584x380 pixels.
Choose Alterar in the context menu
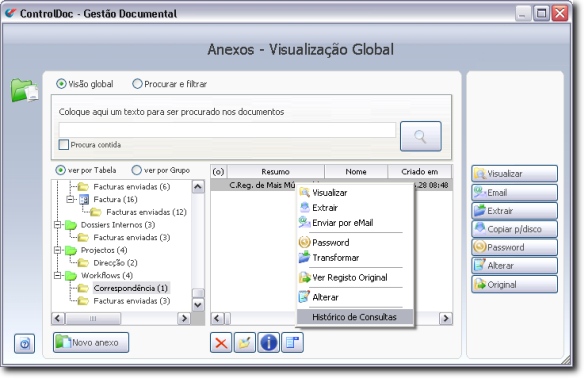(x=355, y=297)
